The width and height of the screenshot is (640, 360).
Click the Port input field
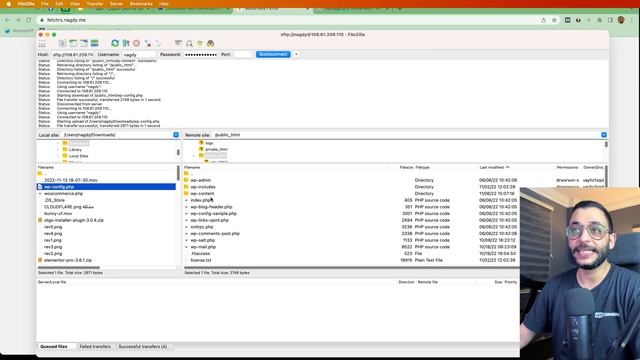242,54
